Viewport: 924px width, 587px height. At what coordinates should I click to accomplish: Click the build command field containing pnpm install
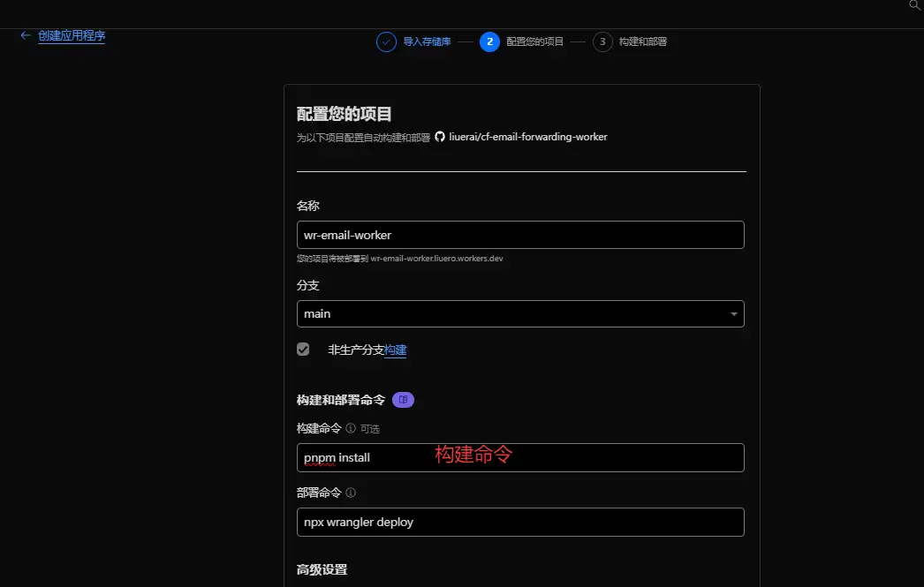tap(520, 457)
